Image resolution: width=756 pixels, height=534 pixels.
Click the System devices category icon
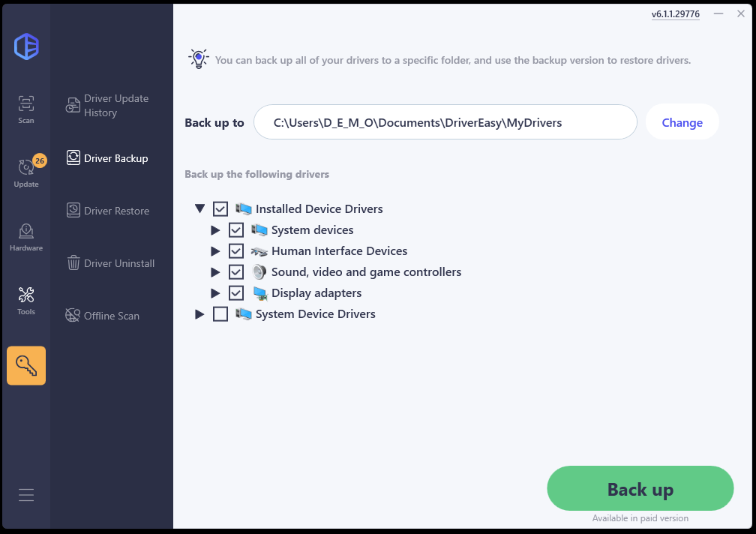coord(259,230)
